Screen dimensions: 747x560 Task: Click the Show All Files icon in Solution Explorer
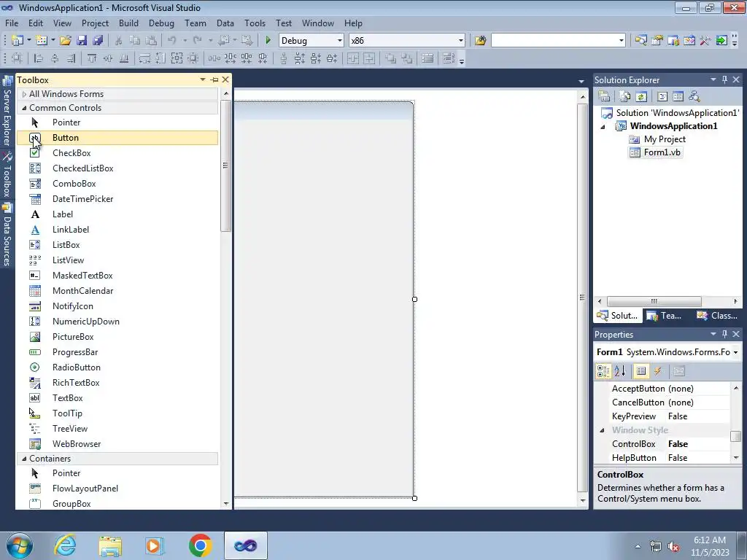pos(625,97)
